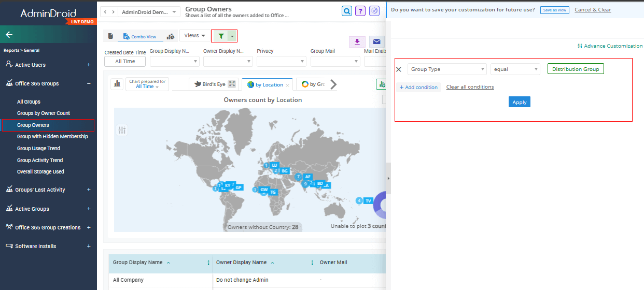Select Group Usage Trend report
This screenshot has height=290, width=644.
click(38, 149)
